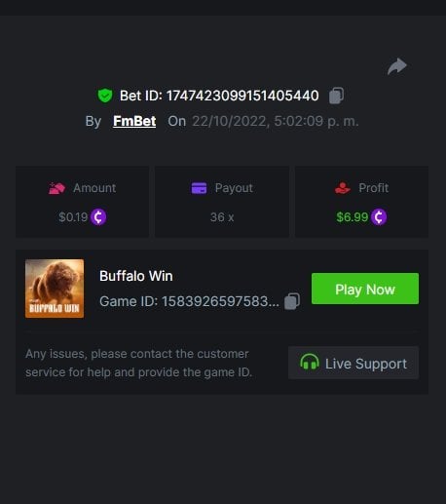The width and height of the screenshot is (446, 504).
Task: Click the Buffalo Win game title
Action: pos(136,276)
